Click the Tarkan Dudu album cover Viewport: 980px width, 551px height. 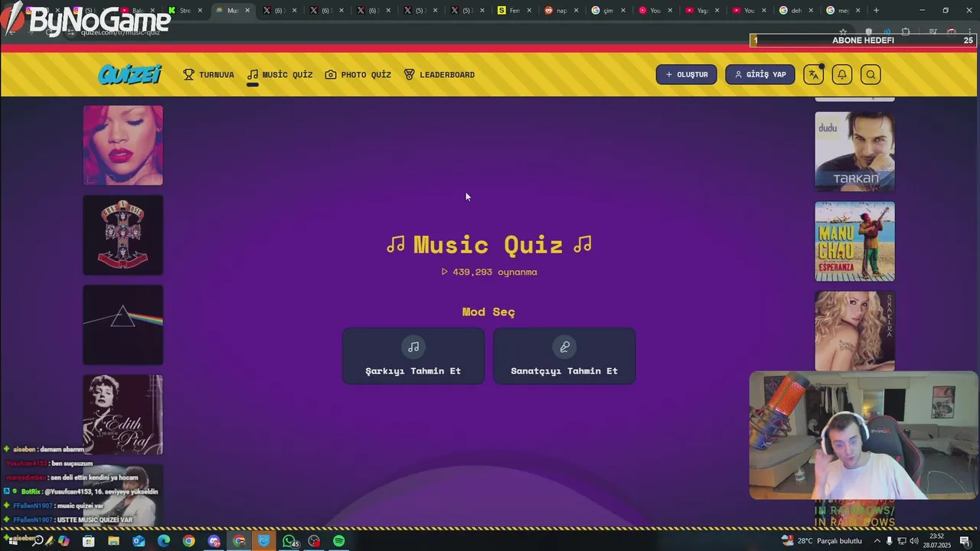coord(854,152)
